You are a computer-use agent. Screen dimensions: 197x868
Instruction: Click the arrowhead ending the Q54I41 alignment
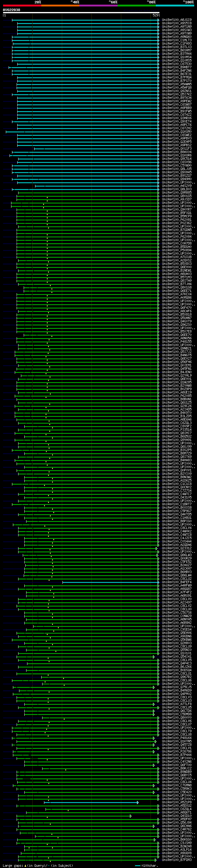[154, 657]
